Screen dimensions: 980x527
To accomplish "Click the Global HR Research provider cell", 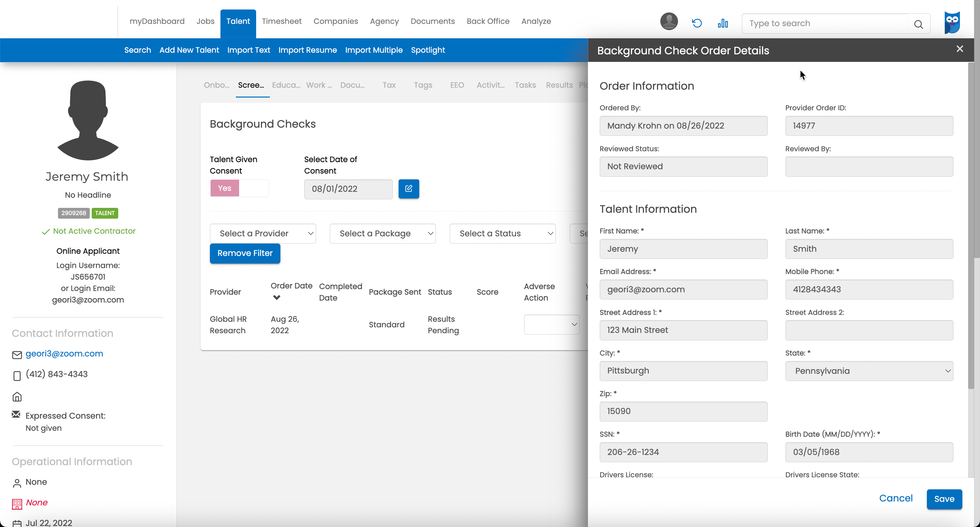I will [x=228, y=325].
